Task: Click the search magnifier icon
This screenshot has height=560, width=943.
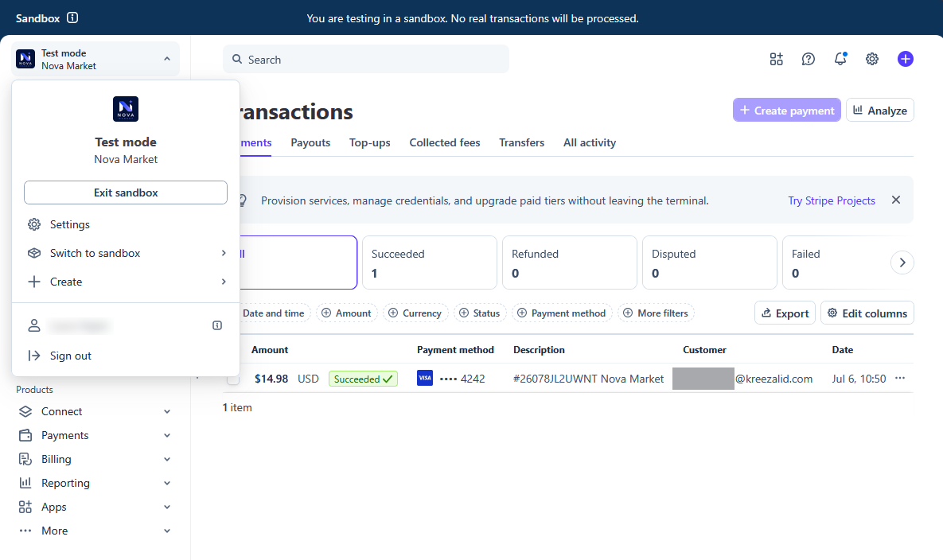Action: tap(237, 59)
